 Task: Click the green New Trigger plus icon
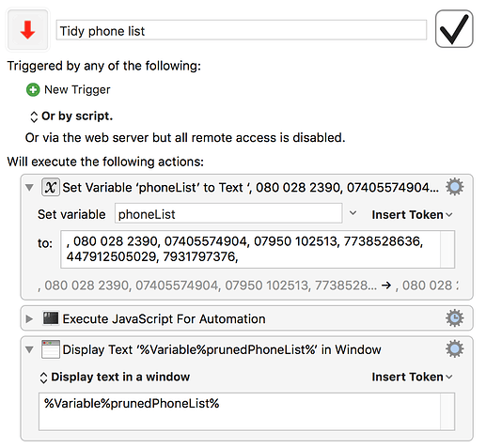coord(33,90)
